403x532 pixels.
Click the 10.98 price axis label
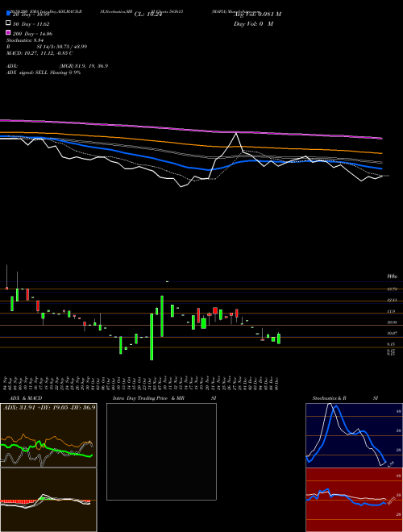(x=392, y=322)
